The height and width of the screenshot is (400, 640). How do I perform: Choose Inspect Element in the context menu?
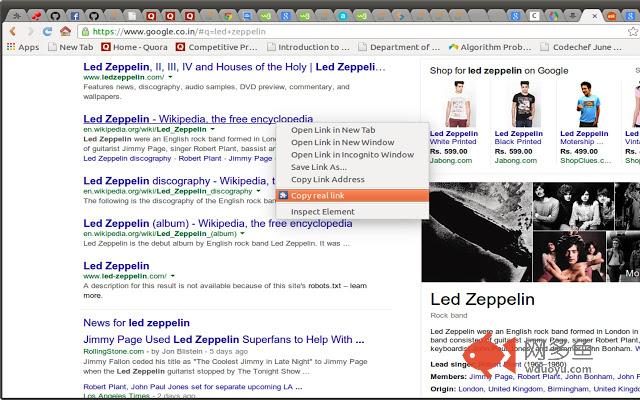pos(322,212)
